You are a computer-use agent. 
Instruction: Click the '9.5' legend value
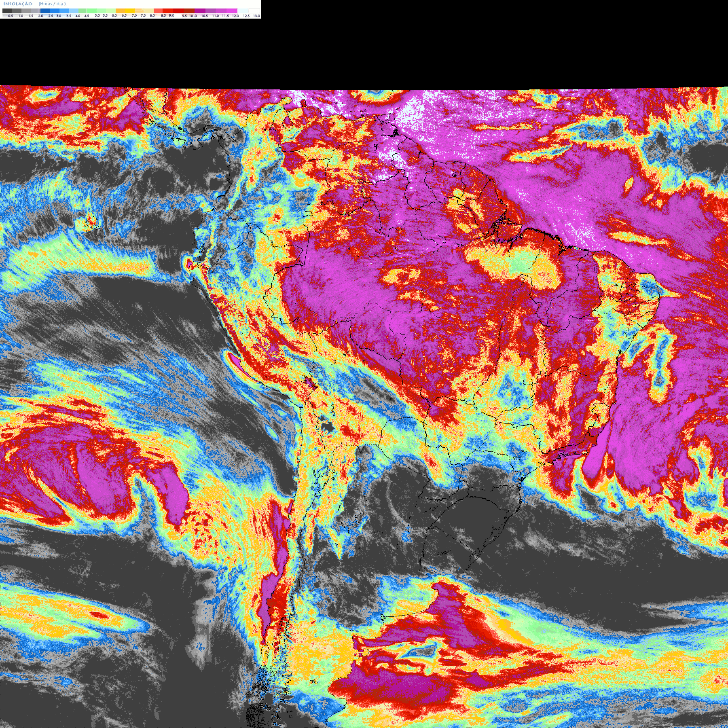tap(184, 16)
